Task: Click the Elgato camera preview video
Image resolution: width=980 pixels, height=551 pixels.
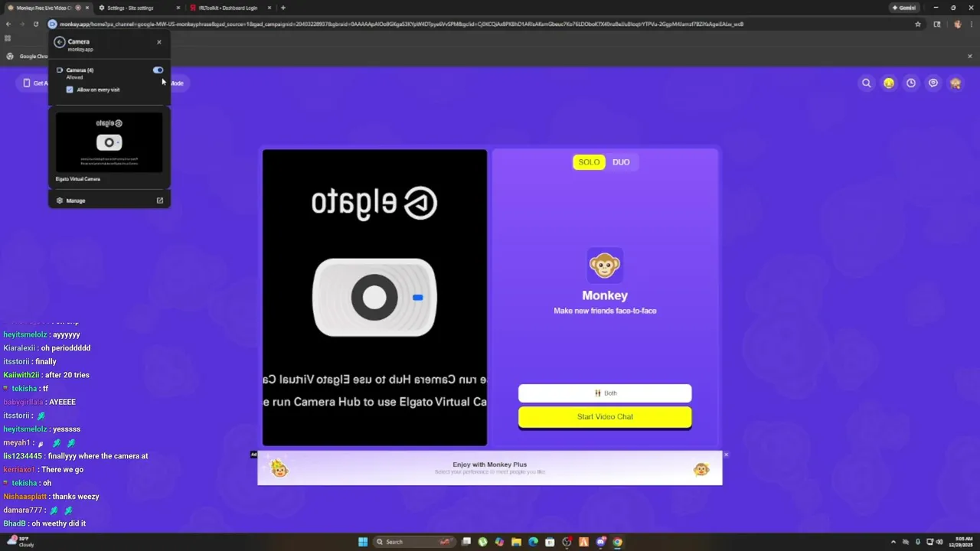Action: (374, 298)
